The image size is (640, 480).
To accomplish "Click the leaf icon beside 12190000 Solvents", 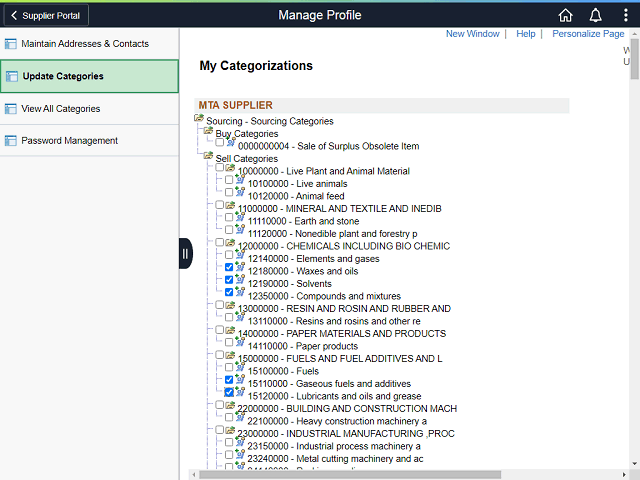I will [240, 279].
